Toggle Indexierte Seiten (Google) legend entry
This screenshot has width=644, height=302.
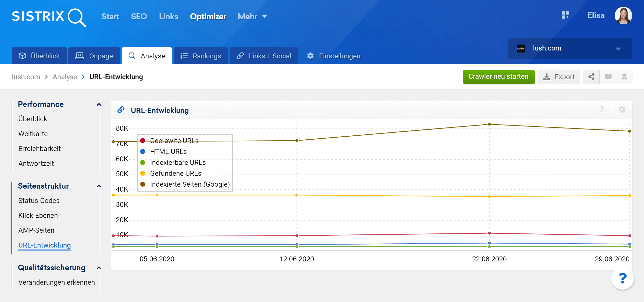coord(189,184)
